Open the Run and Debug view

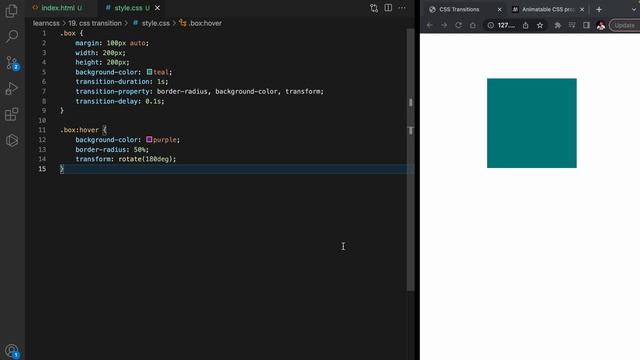12,89
